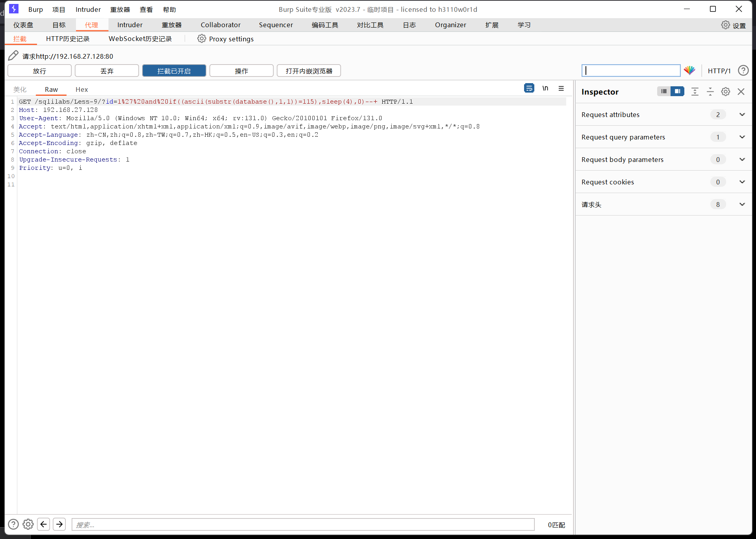The image size is (756, 539).
Task: Click the 拦截已开启 intercept button
Action: (174, 71)
